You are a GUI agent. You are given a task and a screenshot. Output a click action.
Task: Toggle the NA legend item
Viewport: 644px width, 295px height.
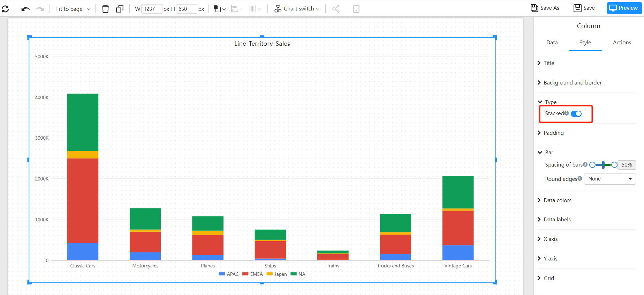pos(298,274)
